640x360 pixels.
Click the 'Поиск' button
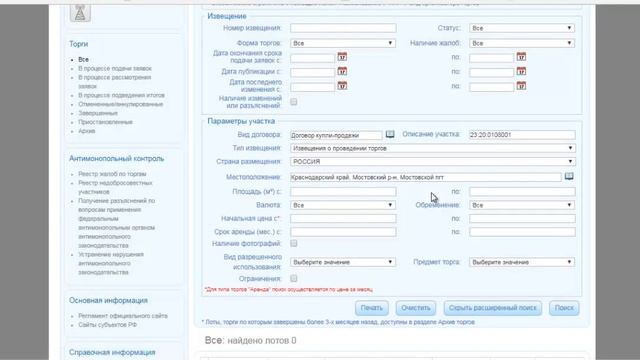564,308
